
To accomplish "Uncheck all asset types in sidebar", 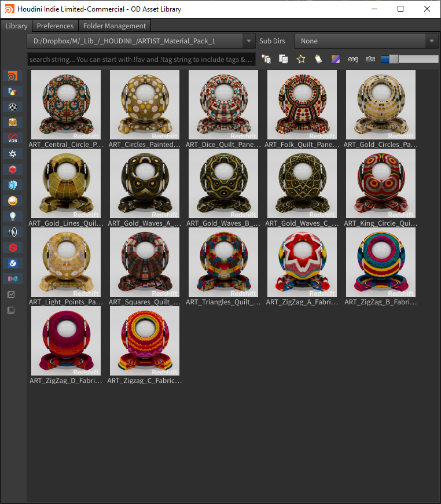I will click(11, 310).
